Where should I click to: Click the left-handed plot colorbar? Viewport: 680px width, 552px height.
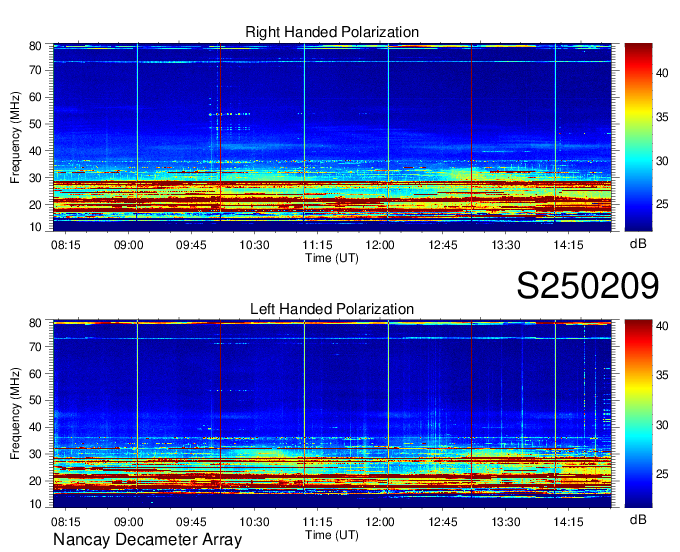click(x=638, y=414)
